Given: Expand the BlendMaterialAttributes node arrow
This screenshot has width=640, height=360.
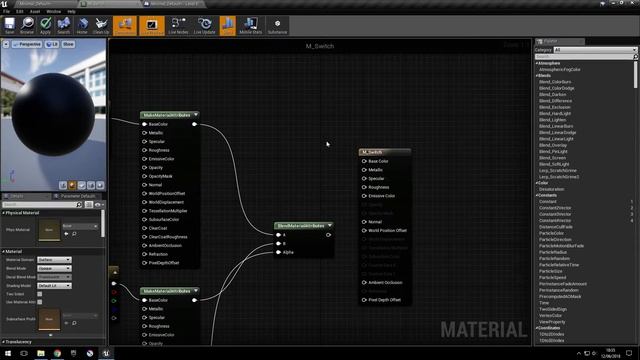Looking at the screenshot, I should pyautogui.click(x=329, y=225).
